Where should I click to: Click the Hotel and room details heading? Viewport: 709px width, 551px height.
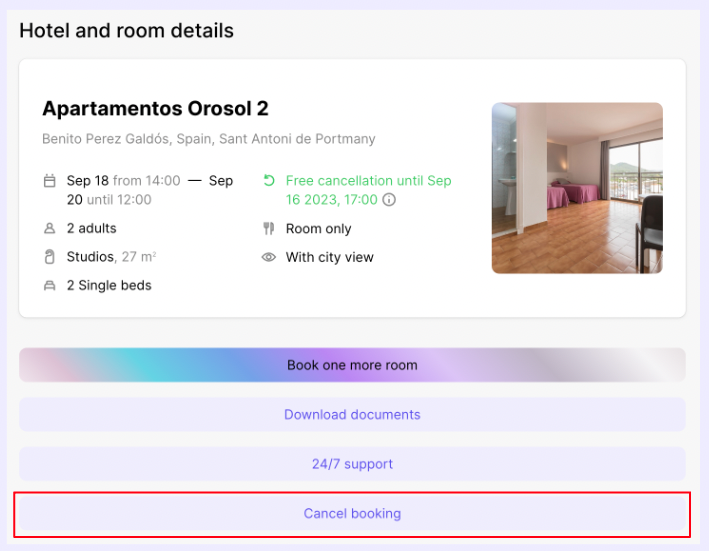(127, 30)
